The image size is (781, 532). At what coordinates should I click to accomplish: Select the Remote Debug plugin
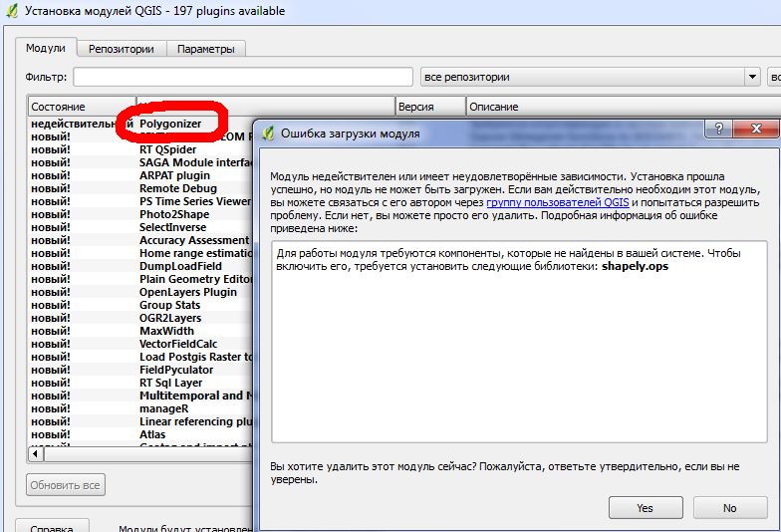178,188
